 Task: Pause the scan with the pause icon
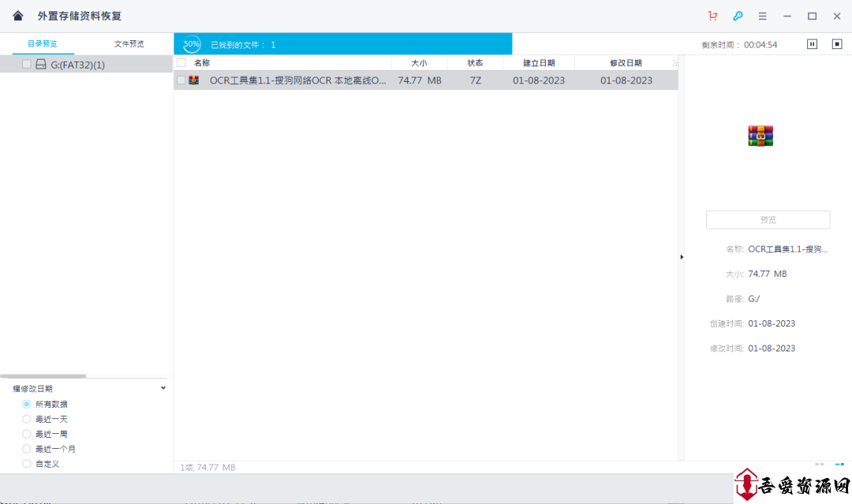click(812, 44)
